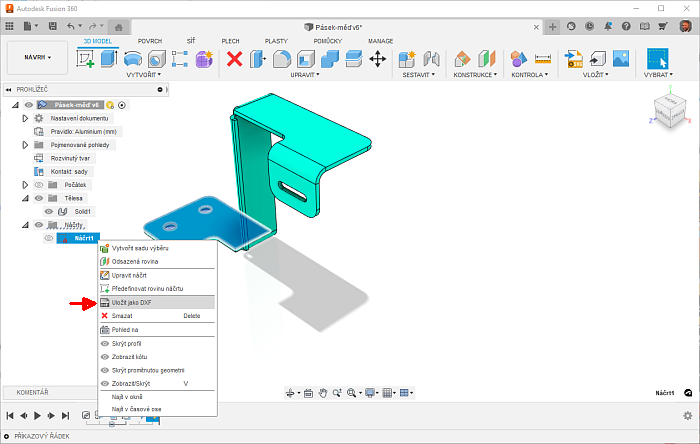Toggle visibility of Tělesa folder

40,198
